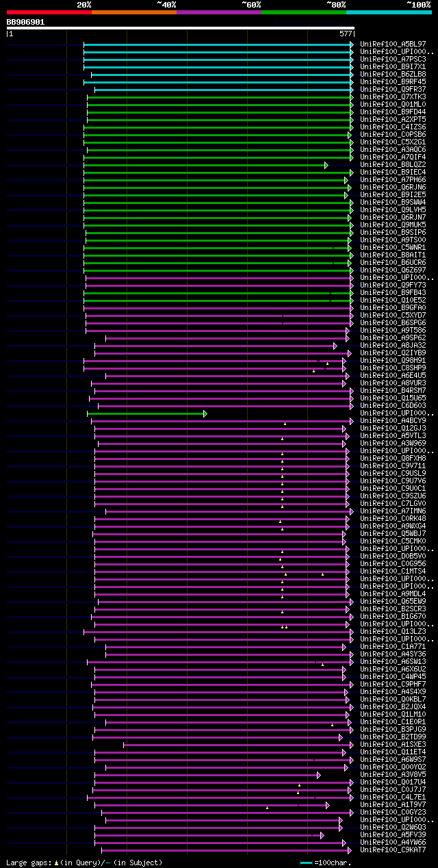Select the UniRef100_B4RSM7 label

click(x=393, y=391)
